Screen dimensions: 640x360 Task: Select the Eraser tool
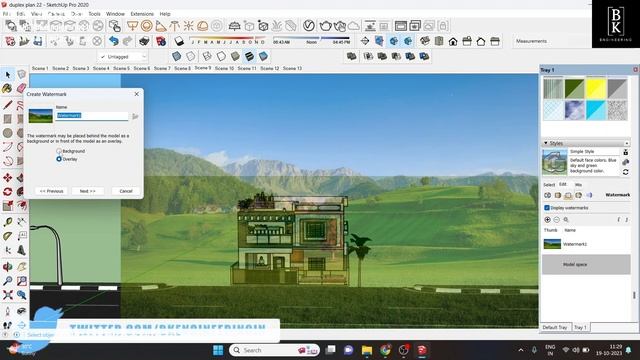(x=21, y=88)
